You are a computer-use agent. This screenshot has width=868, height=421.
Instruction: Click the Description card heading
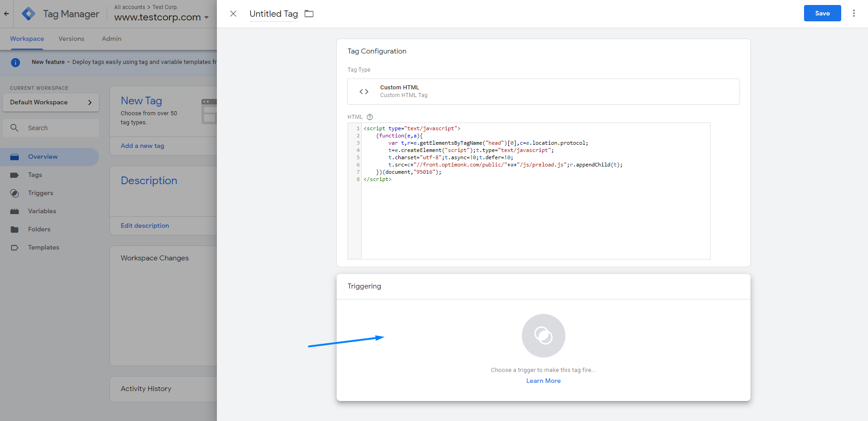pos(149,181)
